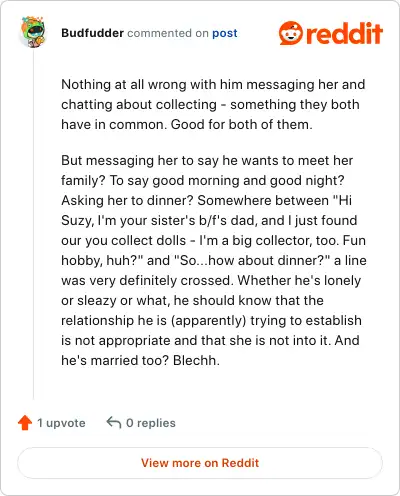
Task: Open the reddit wordmark text logo
Action: pyautogui.click(x=344, y=33)
